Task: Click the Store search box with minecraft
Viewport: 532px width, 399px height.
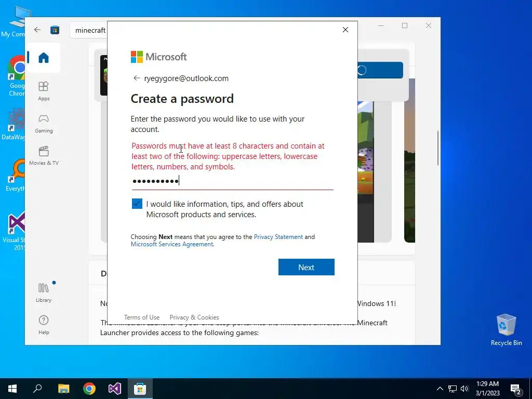Action: [x=89, y=30]
